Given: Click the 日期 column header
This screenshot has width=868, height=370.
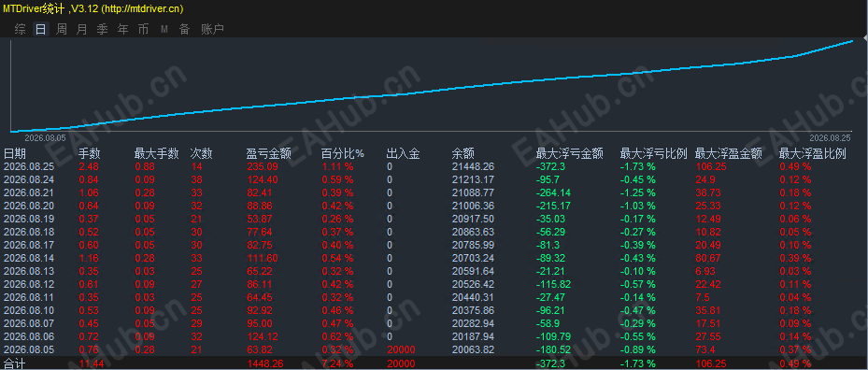Looking at the screenshot, I should [15, 154].
